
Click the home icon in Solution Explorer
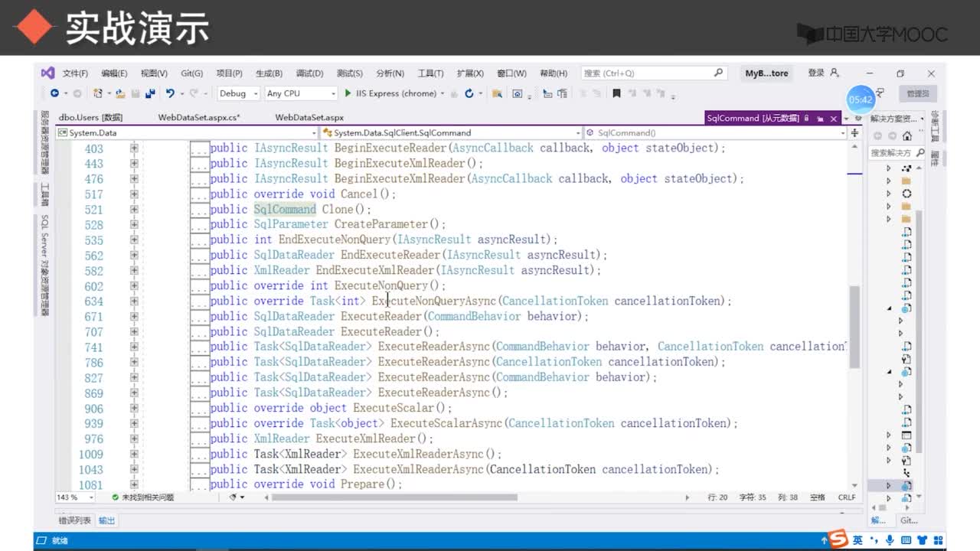[x=907, y=135]
